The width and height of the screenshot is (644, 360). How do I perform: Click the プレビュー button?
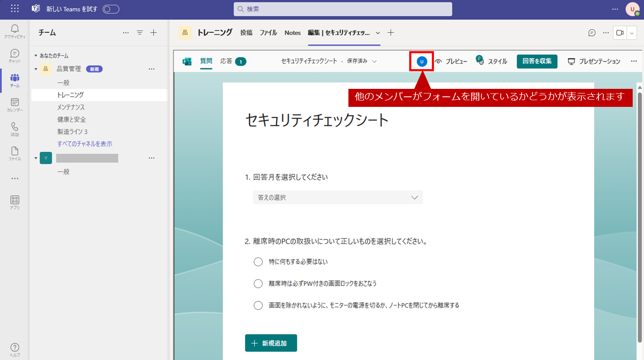[x=451, y=61]
